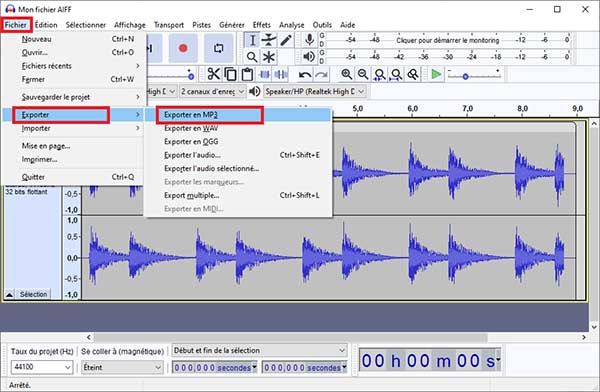Click the Redo arrow icon
The image size is (600, 392).
pos(321,74)
